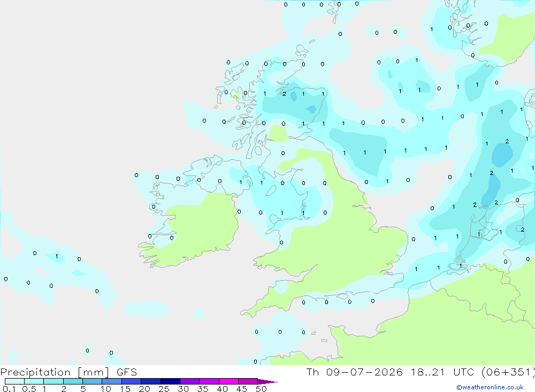Click the legend value '30'
535x392 pixels.
pos(183,389)
